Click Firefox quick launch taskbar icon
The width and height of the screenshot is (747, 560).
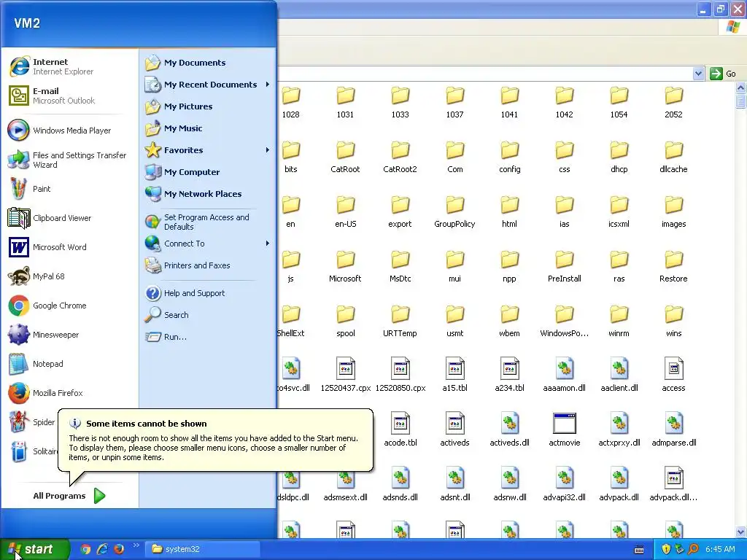click(119, 549)
